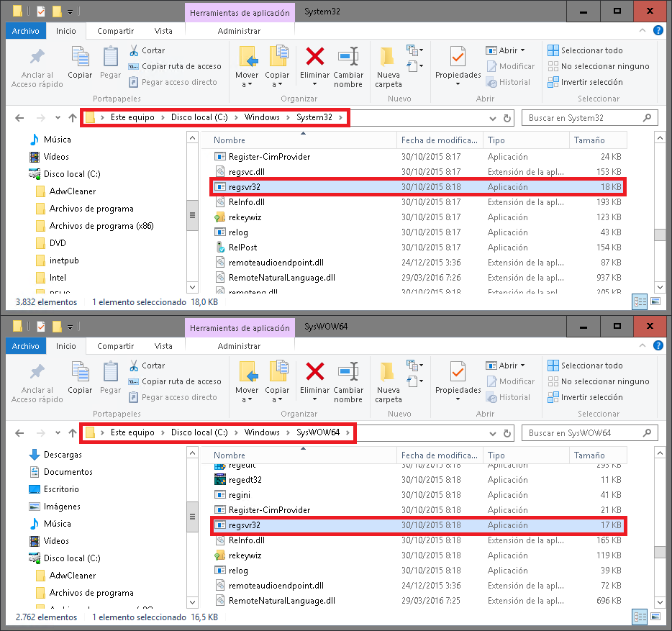This screenshot has width=672, height=631.
Task: Select regsvr32 file in System32 window
Action: [x=418, y=187]
